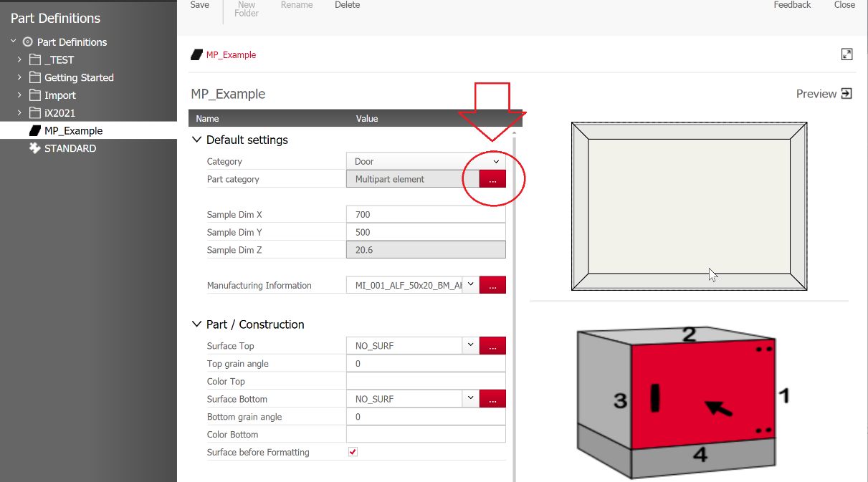Expand the Import folder
Viewport: 868px width, 482px height.
point(19,95)
